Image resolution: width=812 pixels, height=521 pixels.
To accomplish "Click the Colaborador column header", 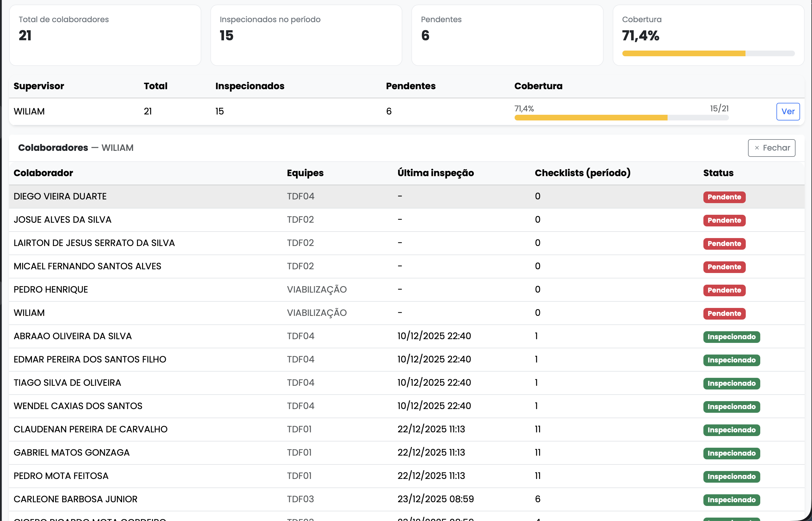I will tap(43, 173).
